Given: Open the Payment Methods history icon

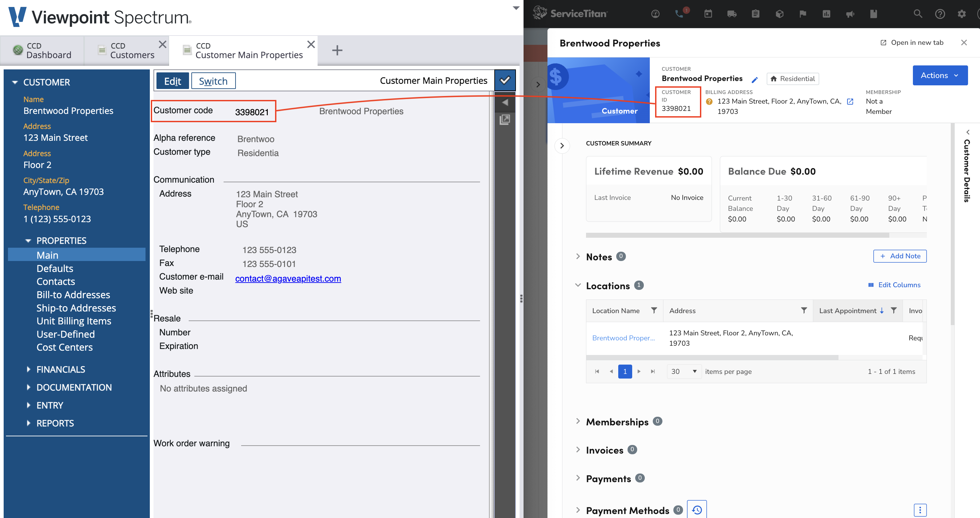Looking at the screenshot, I should [697, 510].
